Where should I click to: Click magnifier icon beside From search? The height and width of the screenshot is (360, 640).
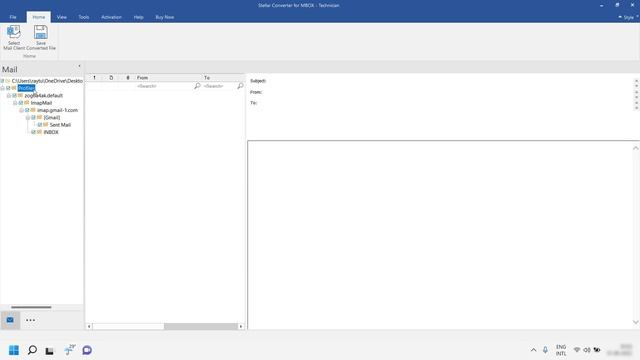[197, 86]
